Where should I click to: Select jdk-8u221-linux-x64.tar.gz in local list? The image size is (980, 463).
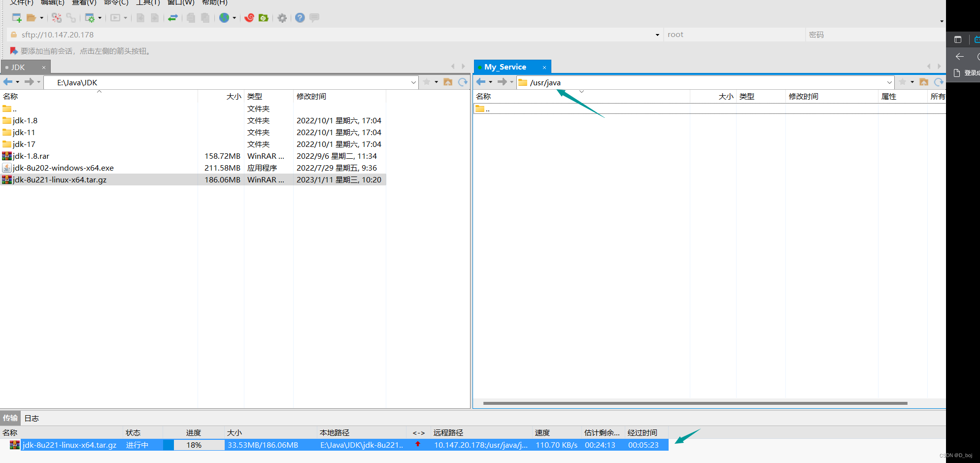pyautogui.click(x=60, y=179)
